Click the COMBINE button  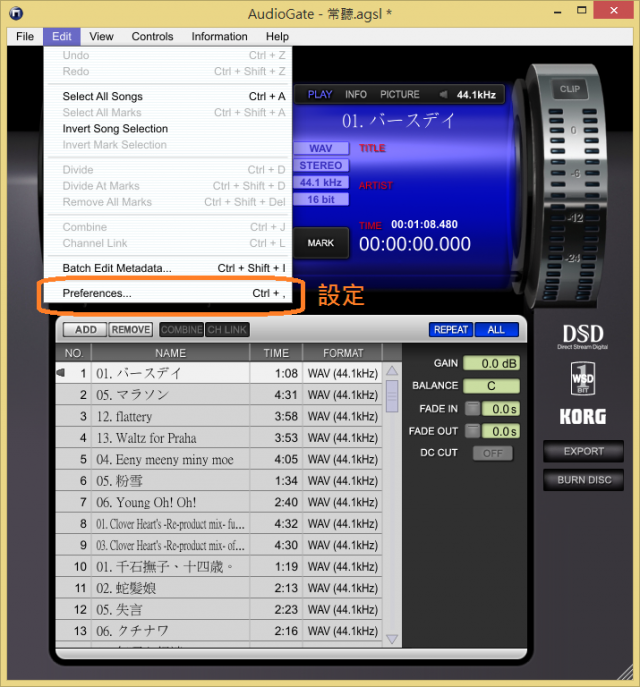pos(182,330)
